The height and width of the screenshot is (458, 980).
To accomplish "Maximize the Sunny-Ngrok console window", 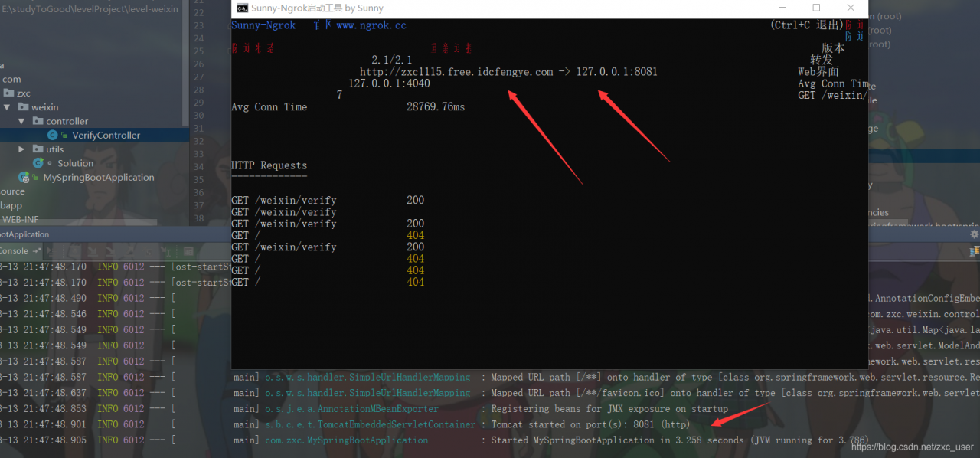I will (x=816, y=8).
